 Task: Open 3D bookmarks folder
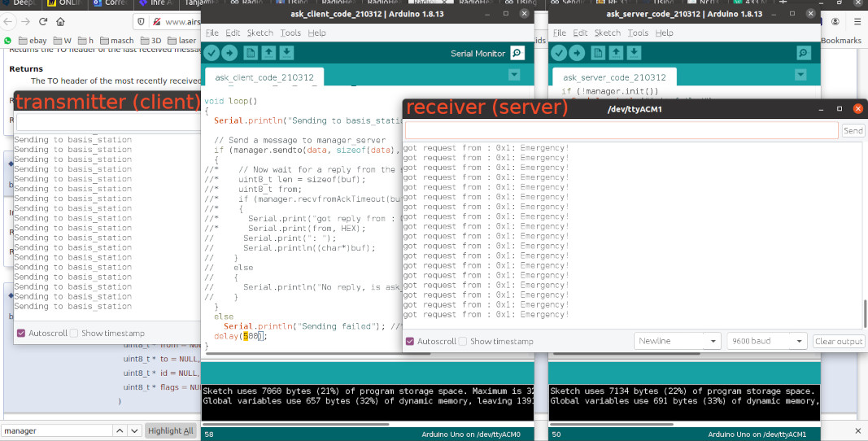150,41
